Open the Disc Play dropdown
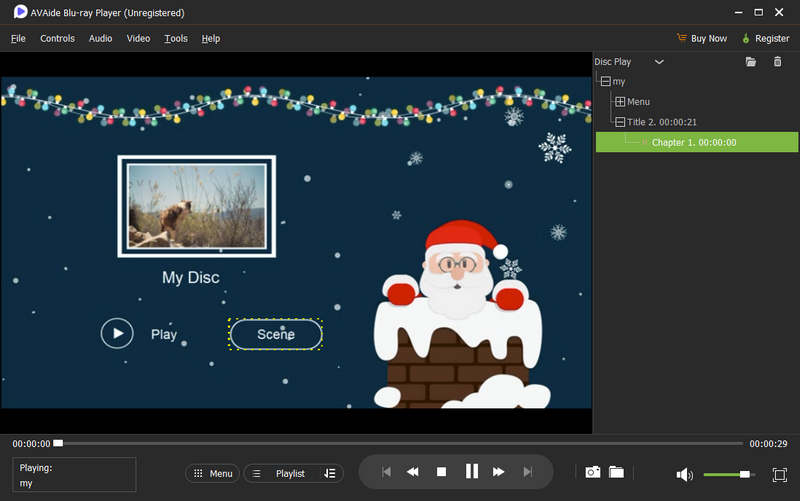The height and width of the screenshot is (501, 800). point(658,62)
